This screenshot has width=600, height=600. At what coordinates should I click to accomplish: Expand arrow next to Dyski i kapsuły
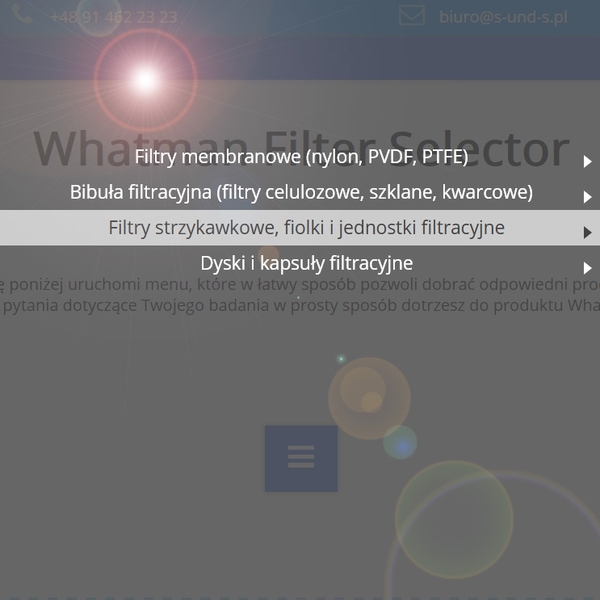click(x=587, y=268)
